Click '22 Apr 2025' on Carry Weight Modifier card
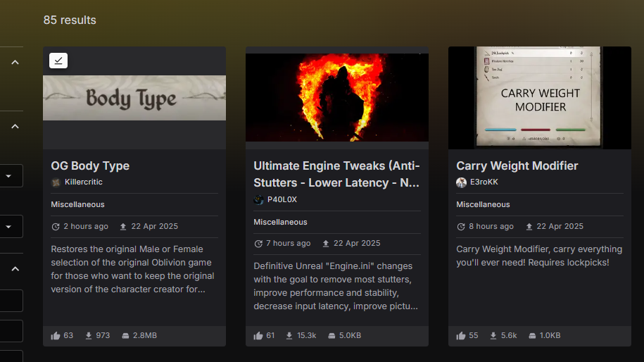The height and width of the screenshot is (362, 644). (560, 226)
